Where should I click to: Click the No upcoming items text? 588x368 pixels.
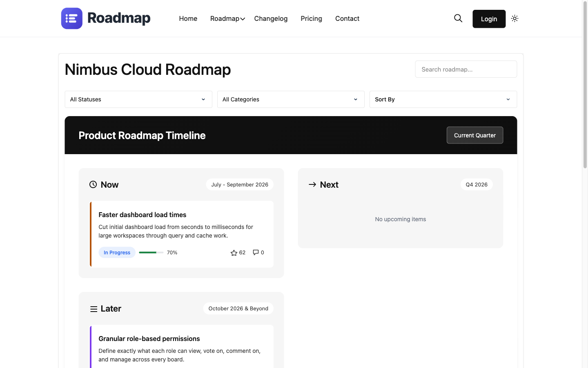[401, 219]
